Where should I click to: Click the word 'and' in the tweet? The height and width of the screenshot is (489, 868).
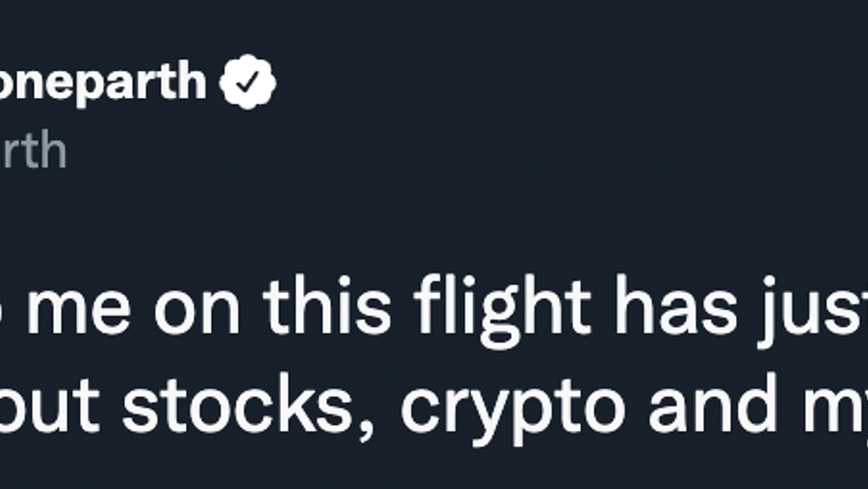coord(713,403)
